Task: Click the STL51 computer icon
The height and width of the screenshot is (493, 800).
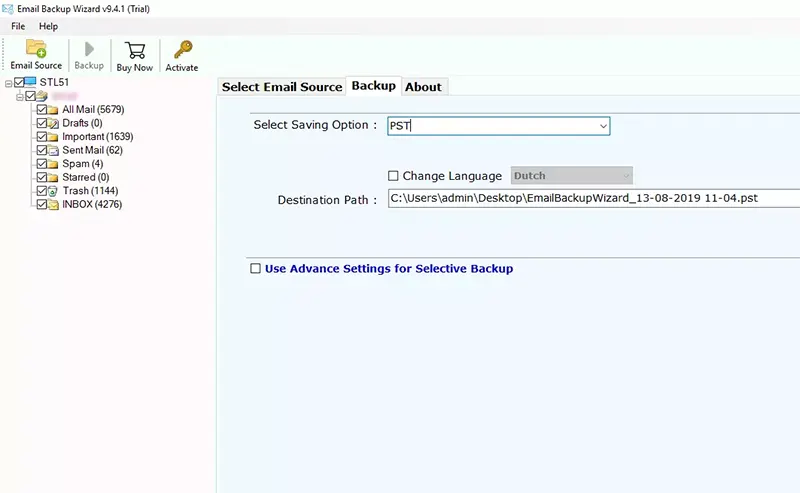Action: click(32, 82)
